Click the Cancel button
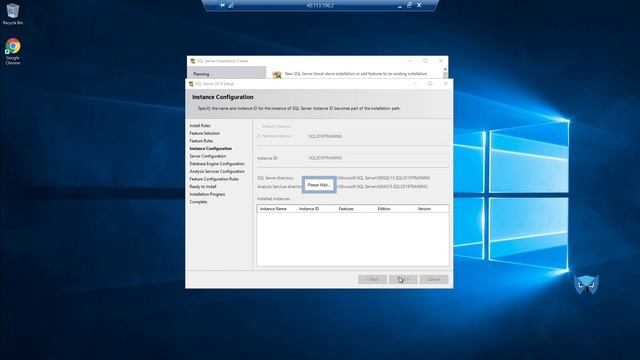This screenshot has width=640, height=360. 434,279
